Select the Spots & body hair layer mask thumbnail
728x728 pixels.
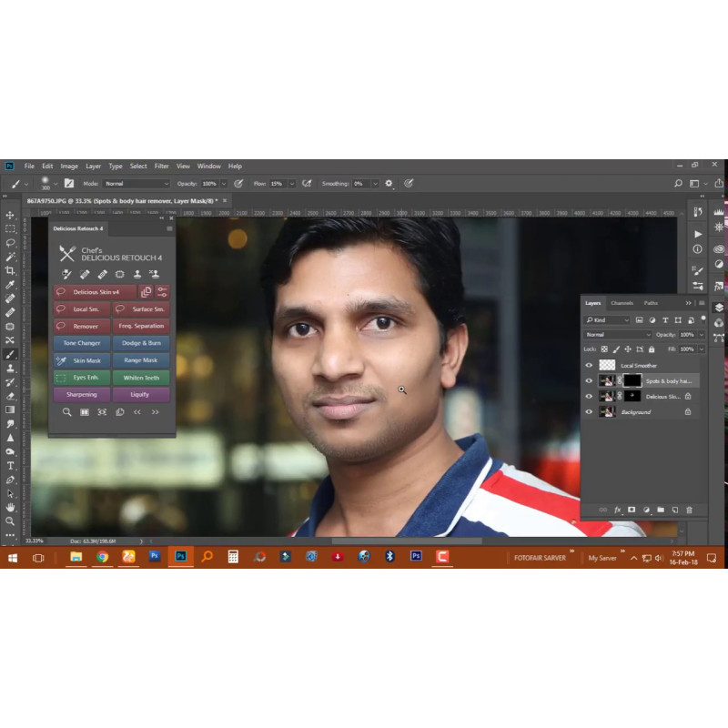click(631, 380)
